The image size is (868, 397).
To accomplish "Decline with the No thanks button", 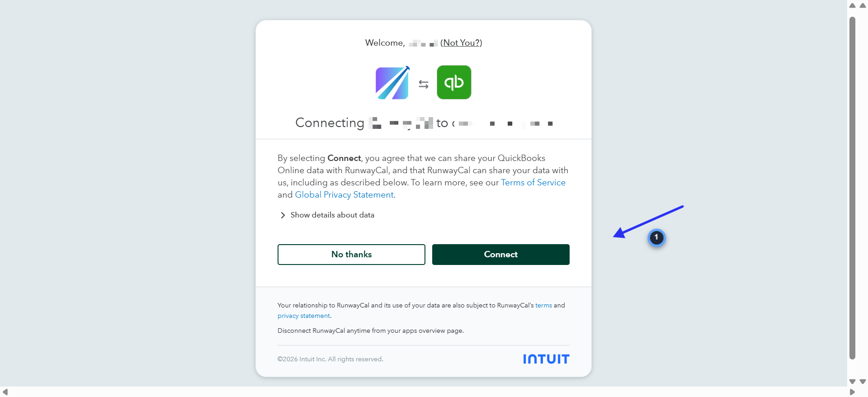I will [351, 255].
